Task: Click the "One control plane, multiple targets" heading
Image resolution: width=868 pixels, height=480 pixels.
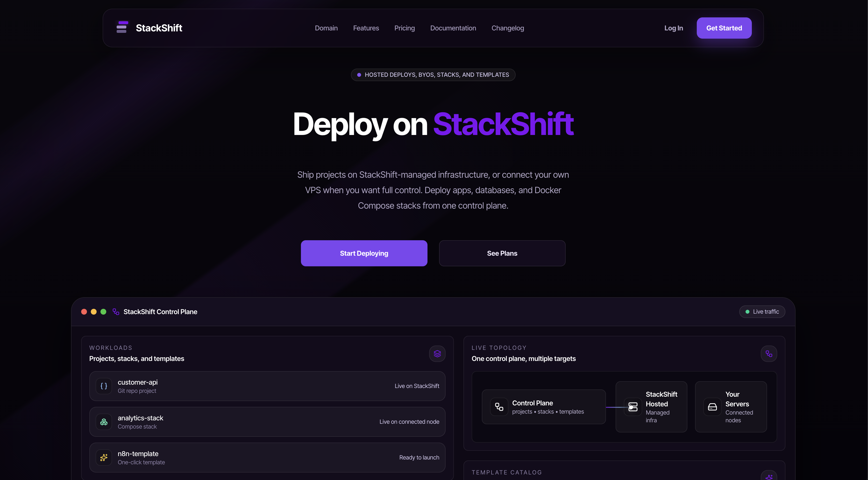Action: pos(523,358)
